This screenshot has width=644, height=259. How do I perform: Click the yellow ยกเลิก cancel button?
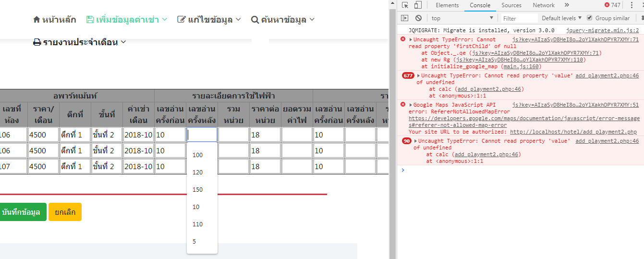coord(65,212)
